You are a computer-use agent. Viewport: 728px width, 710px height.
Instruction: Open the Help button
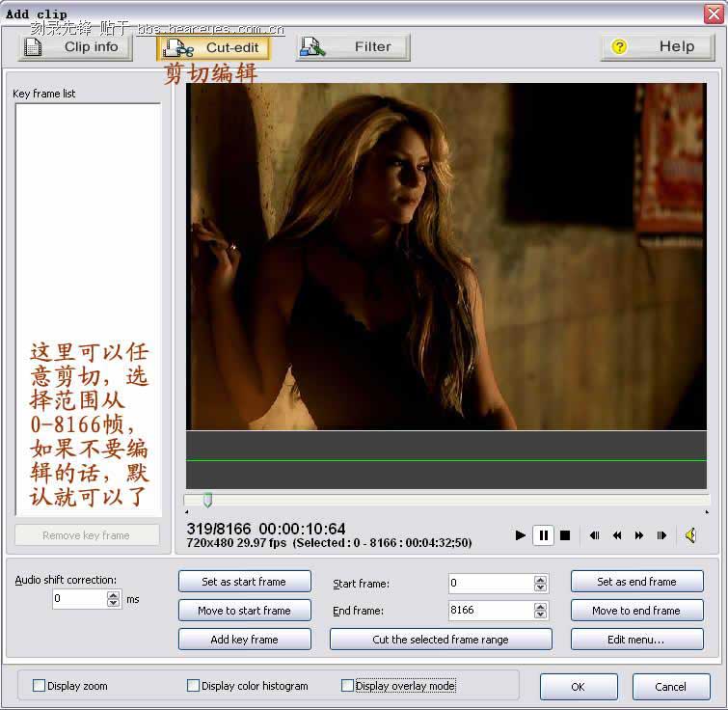point(658,47)
